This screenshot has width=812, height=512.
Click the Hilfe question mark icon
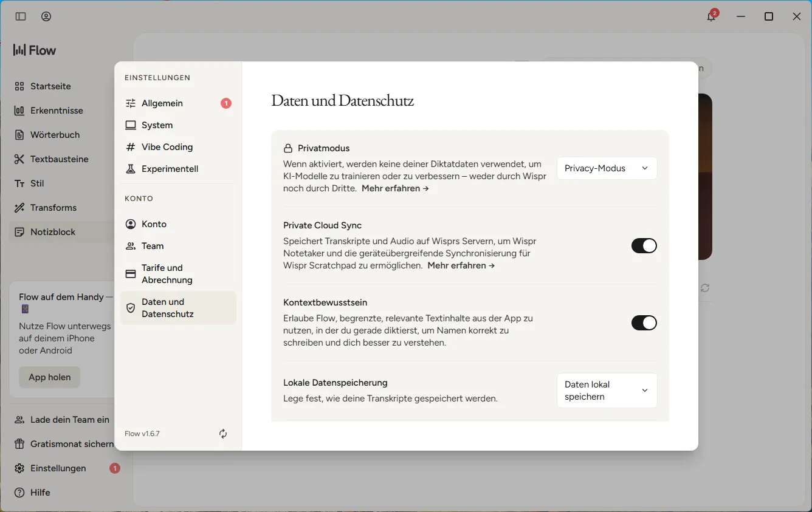pos(19,493)
